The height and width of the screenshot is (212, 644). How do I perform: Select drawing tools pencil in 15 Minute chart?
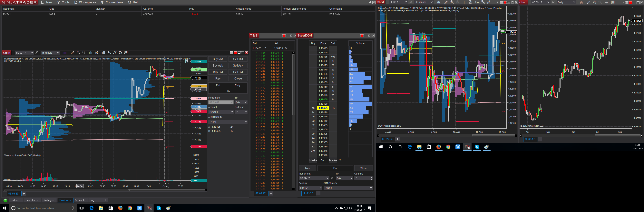pyautogui.click(x=72, y=53)
